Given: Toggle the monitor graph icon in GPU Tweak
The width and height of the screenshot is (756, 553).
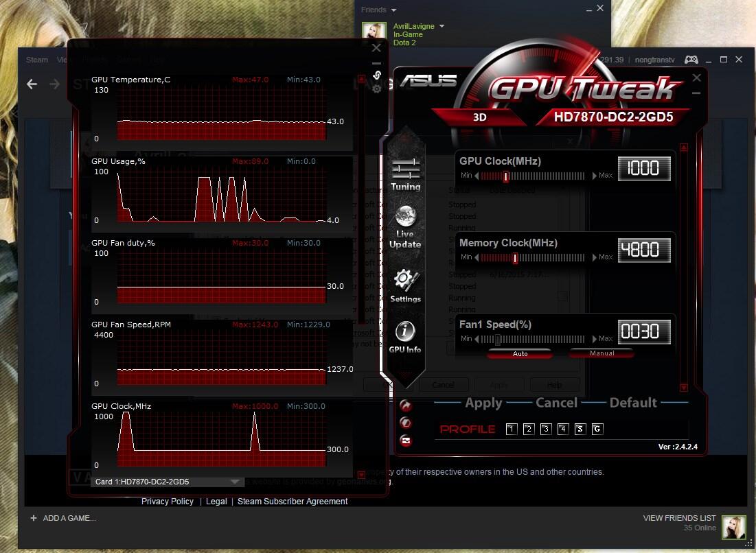Looking at the screenshot, I should pos(406,440).
